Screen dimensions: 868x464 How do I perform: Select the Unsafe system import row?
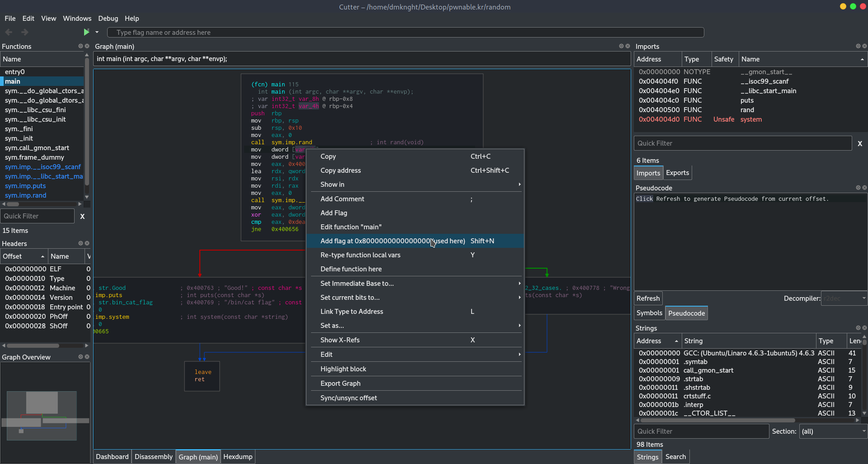coord(750,119)
